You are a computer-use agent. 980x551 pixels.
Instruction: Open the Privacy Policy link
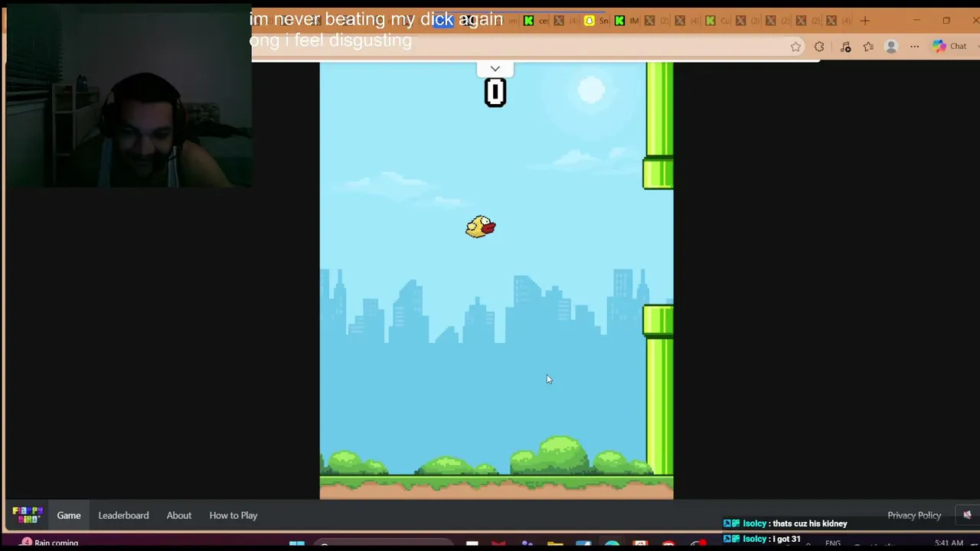point(914,515)
